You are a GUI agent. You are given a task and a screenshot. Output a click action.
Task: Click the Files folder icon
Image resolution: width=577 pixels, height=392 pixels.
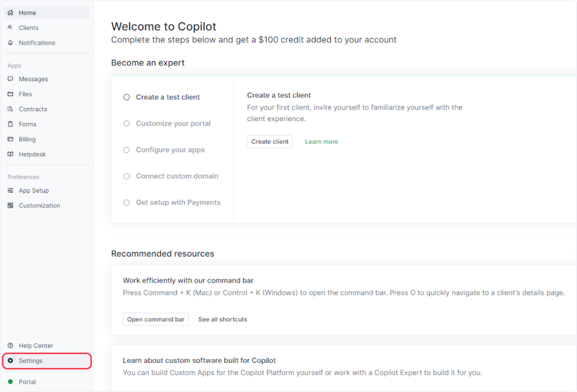[x=10, y=94]
